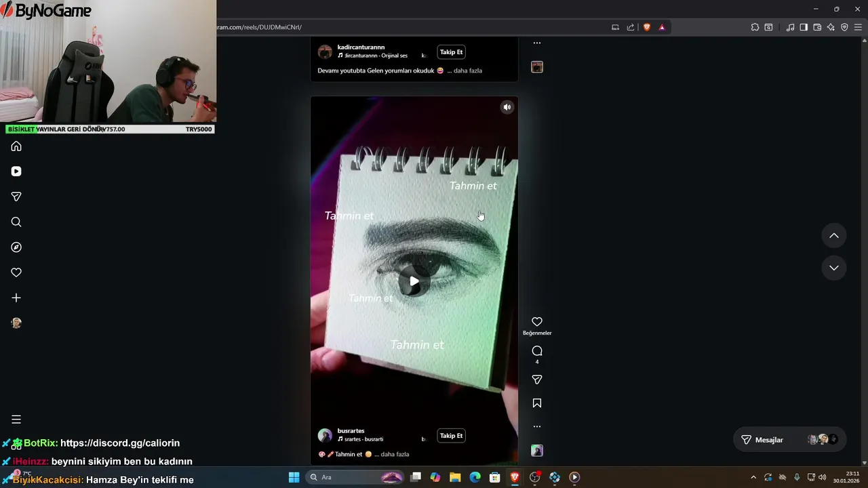Open the Windows Start menu
868x488 pixels.
[x=294, y=477]
